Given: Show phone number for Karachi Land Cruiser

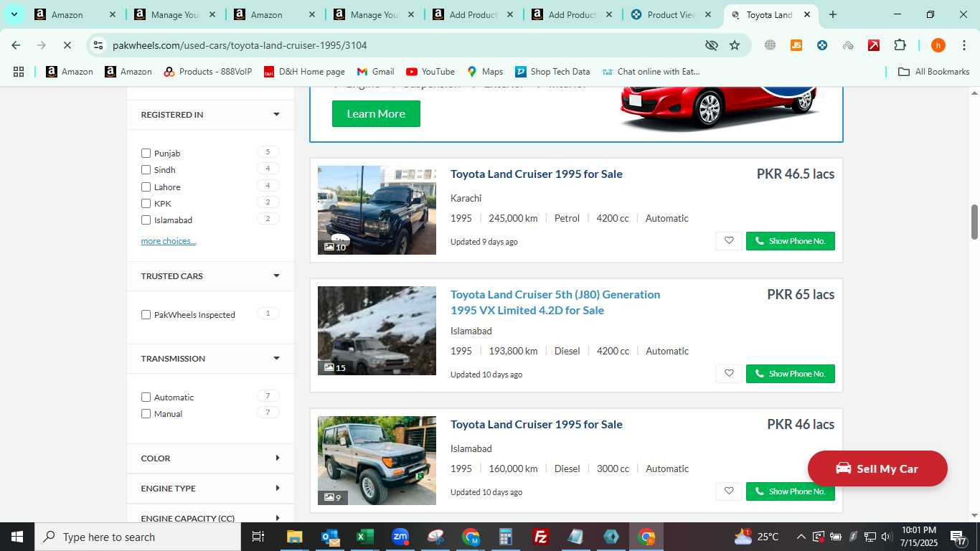Looking at the screenshot, I should [x=790, y=241].
